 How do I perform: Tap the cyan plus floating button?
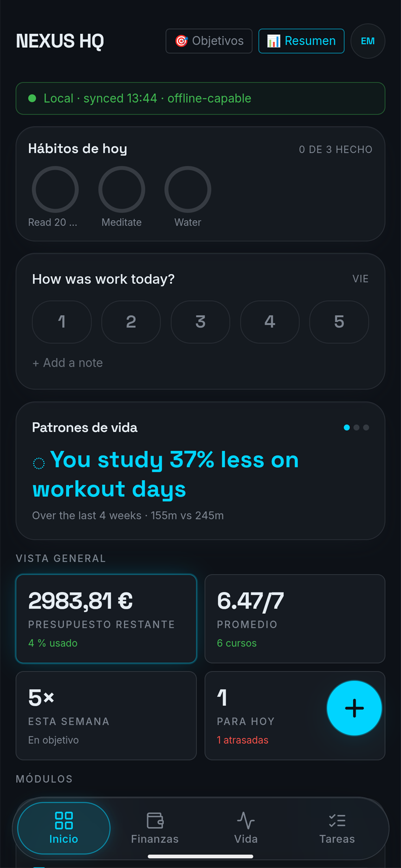point(354,708)
